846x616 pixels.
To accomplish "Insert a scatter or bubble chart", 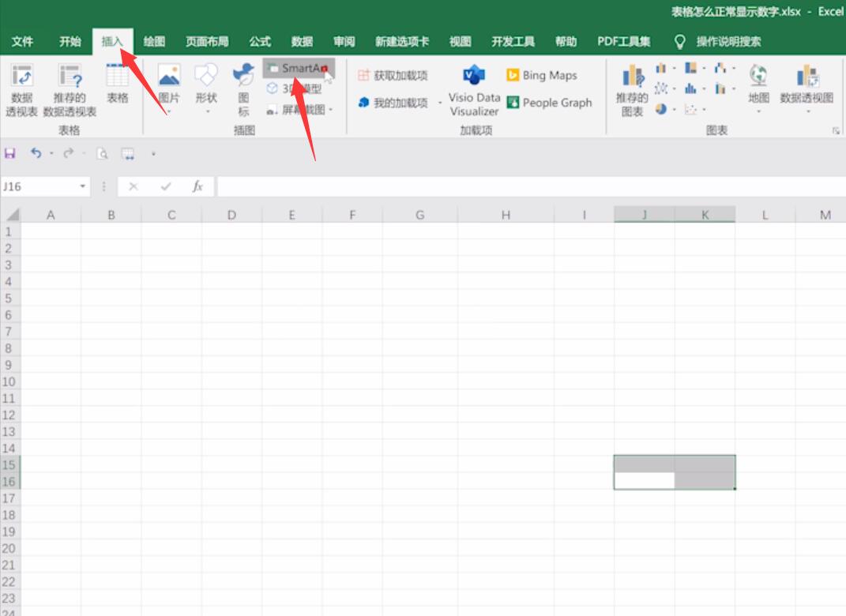I will click(690, 109).
